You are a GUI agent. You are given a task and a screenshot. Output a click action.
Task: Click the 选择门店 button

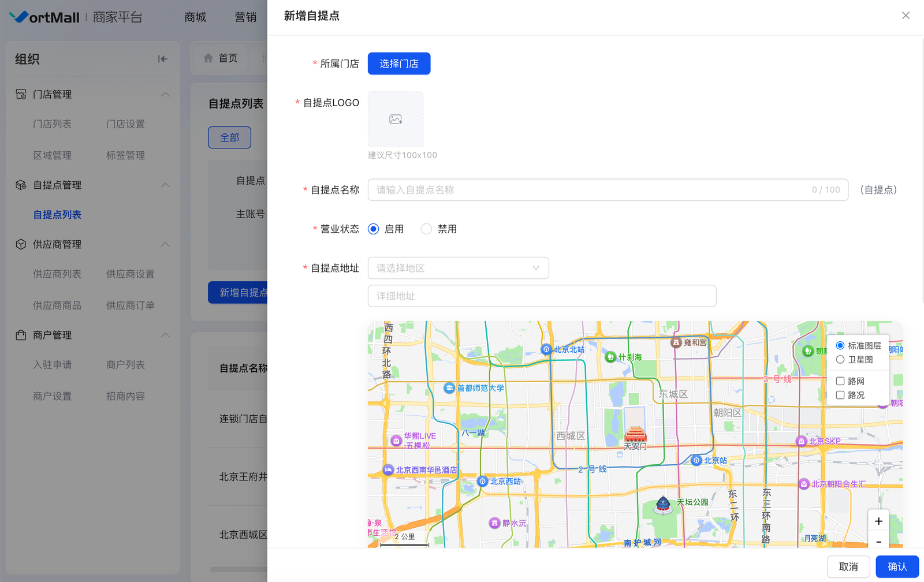pos(399,64)
